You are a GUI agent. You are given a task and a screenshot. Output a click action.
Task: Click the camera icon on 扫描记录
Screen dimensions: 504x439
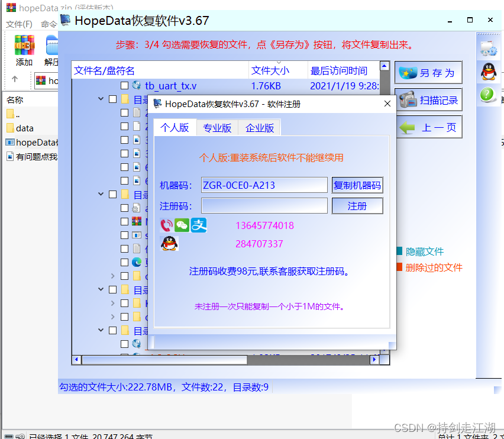click(408, 99)
